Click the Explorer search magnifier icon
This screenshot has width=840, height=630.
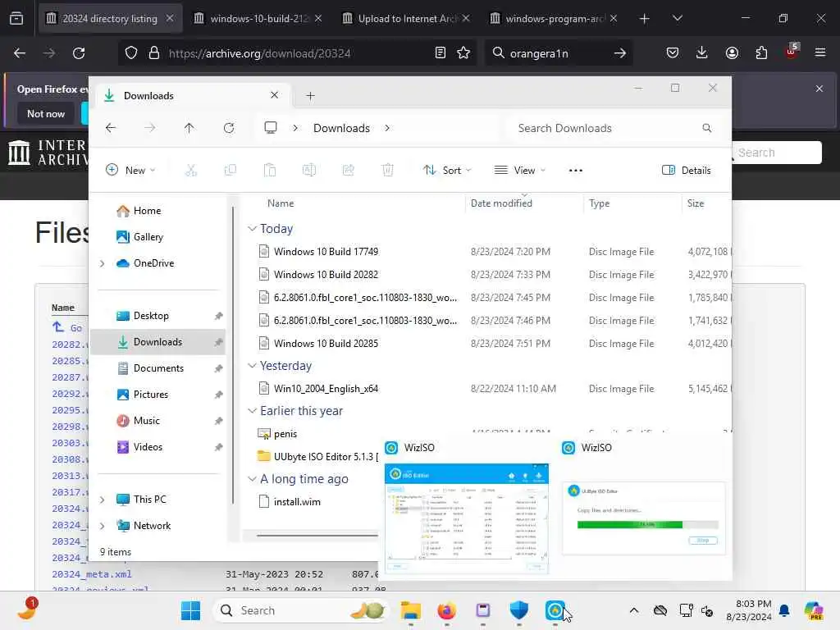(x=706, y=128)
